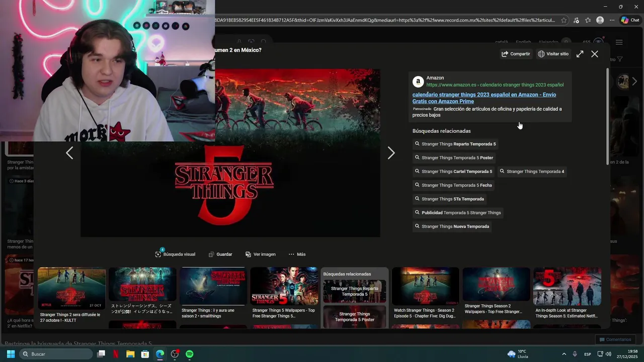Click the filter funnel icon on results page
This screenshot has height=362, width=644.
[x=620, y=59]
